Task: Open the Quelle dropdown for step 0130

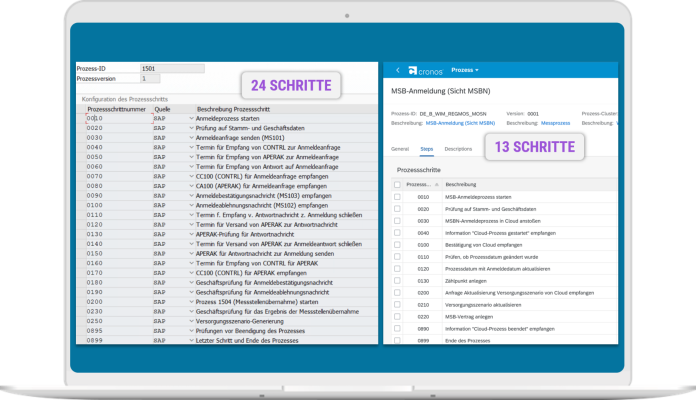Action: tap(191, 234)
